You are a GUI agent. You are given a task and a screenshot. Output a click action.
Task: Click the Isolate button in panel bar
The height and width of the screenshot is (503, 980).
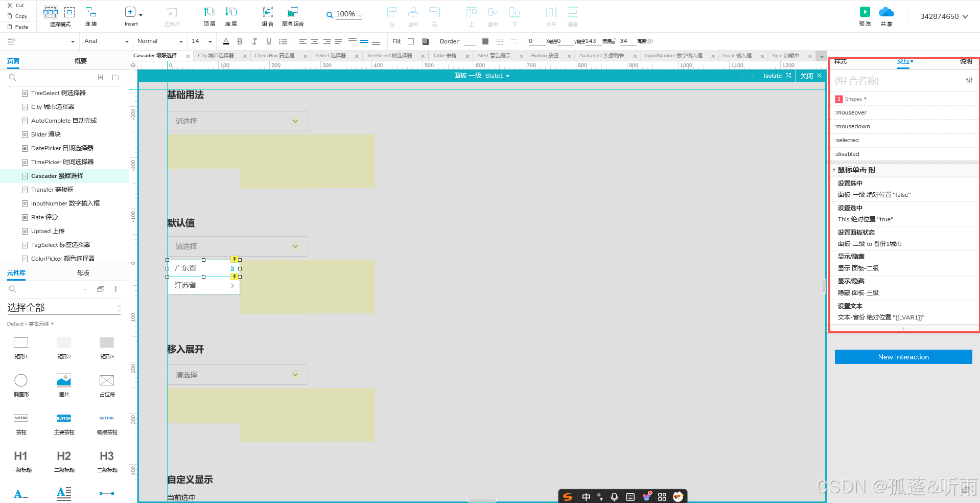(777, 76)
